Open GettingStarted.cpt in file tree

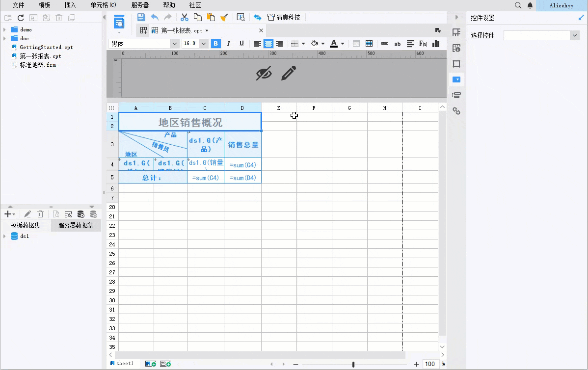[46, 47]
